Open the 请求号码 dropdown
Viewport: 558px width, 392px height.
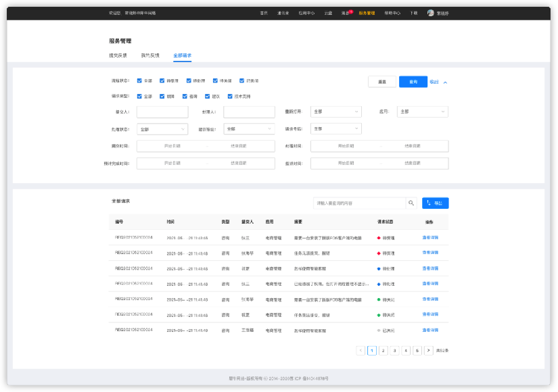[336, 129]
